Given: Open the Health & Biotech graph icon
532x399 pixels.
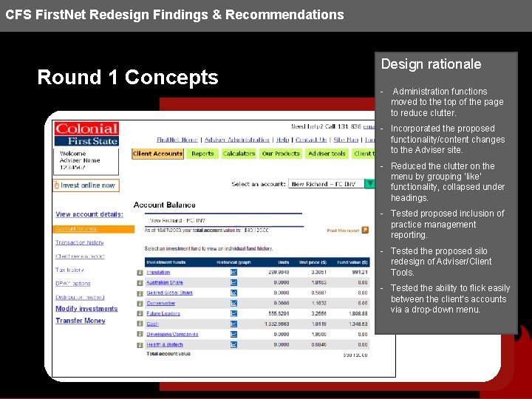Looking at the screenshot, I should [233, 345].
